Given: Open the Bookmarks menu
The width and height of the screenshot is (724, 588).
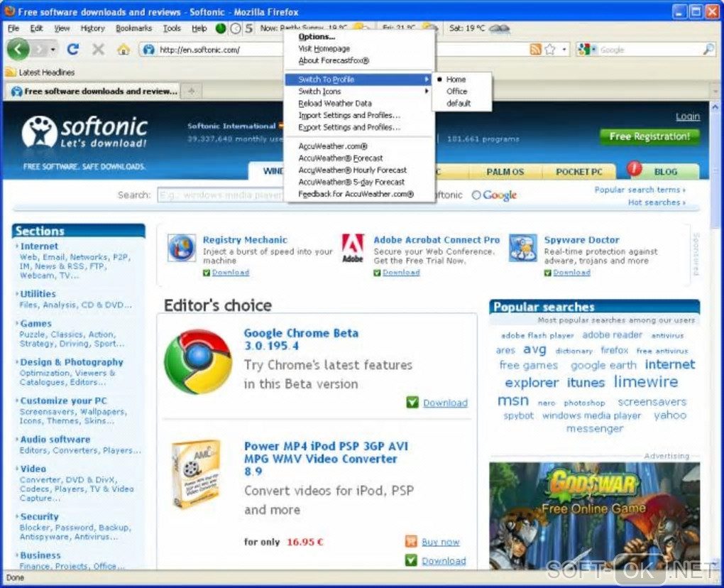Looking at the screenshot, I should pyautogui.click(x=133, y=28).
